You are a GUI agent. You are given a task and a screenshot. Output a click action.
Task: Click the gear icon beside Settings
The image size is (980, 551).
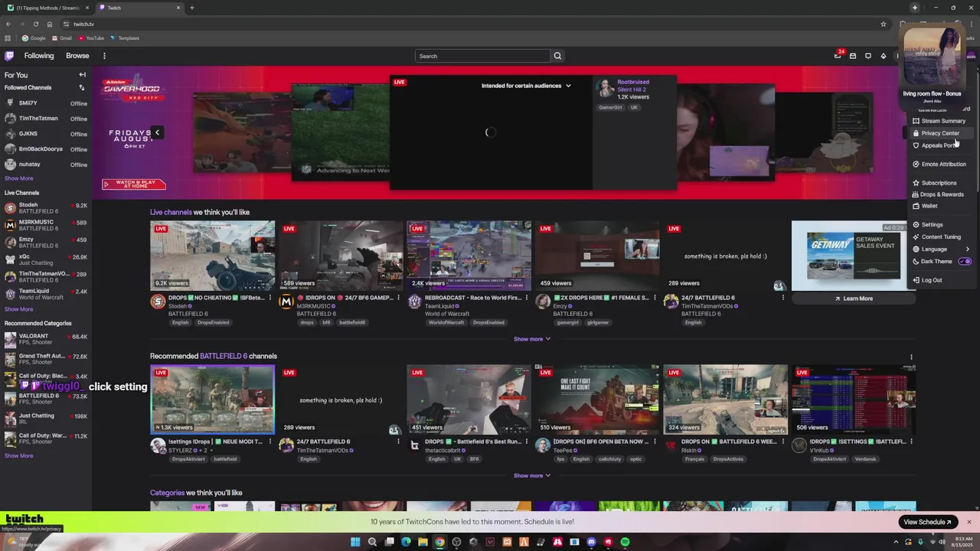coord(916,225)
